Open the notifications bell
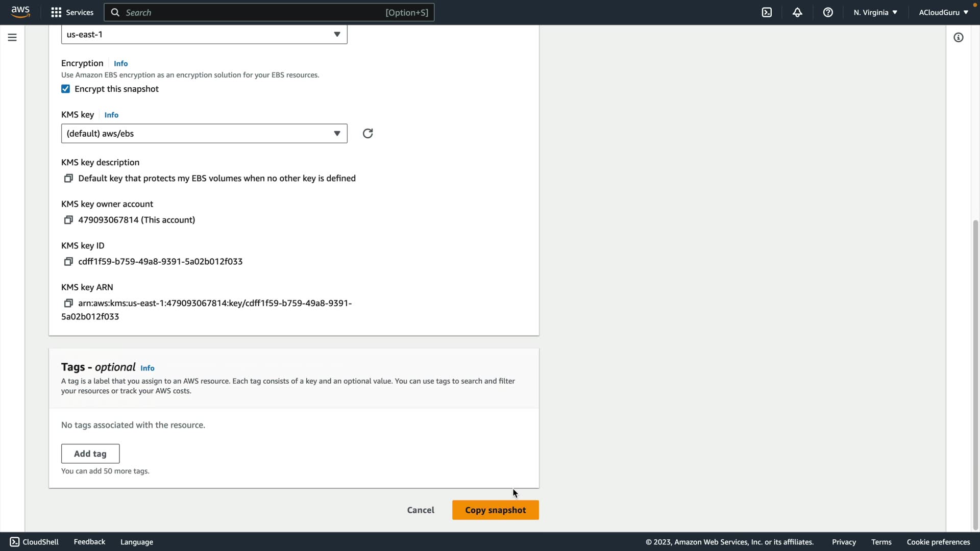 click(797, 12)
